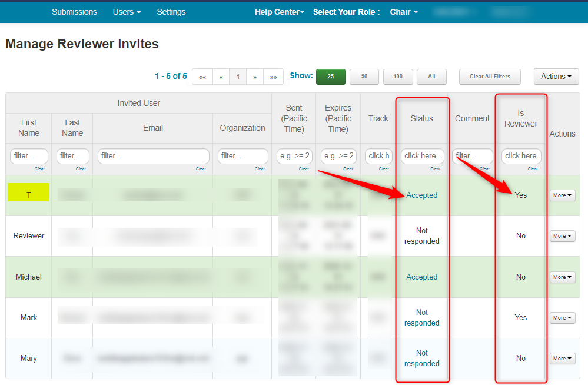Click Accepted status in Michael's row

click(x=422, y=277)
